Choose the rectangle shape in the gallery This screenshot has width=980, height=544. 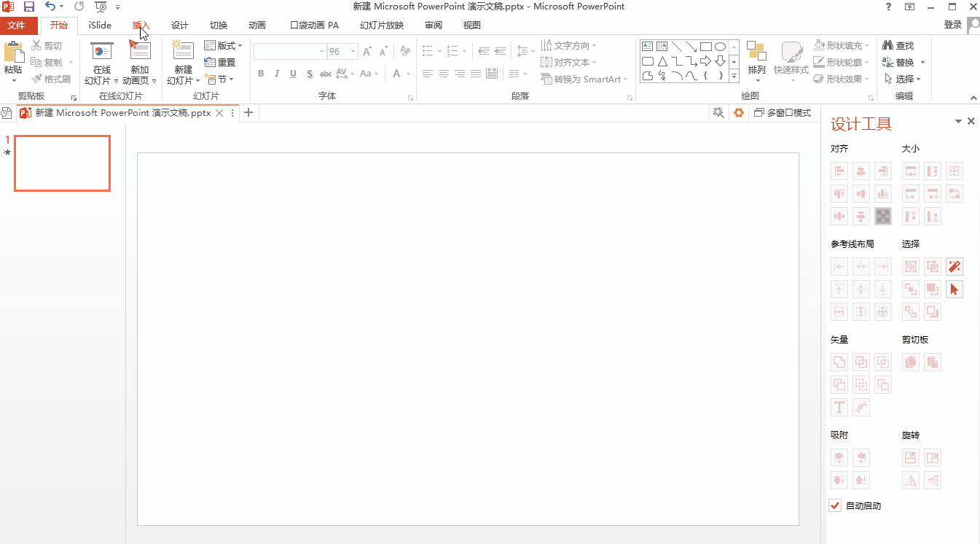pos(706,47)
